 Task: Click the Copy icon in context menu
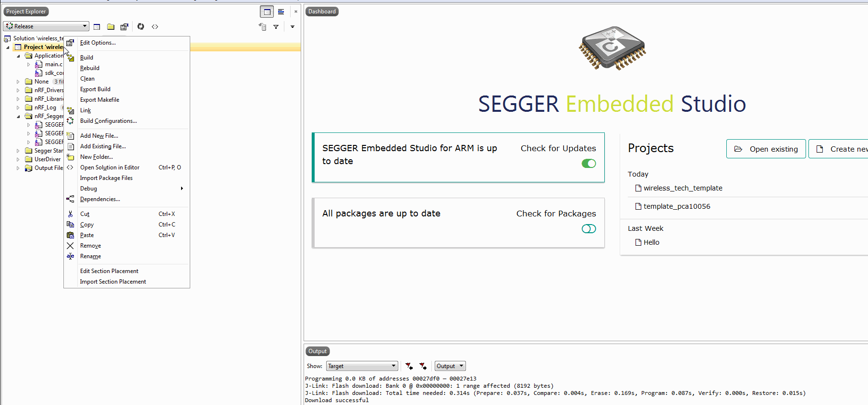(x=70, y=225)
